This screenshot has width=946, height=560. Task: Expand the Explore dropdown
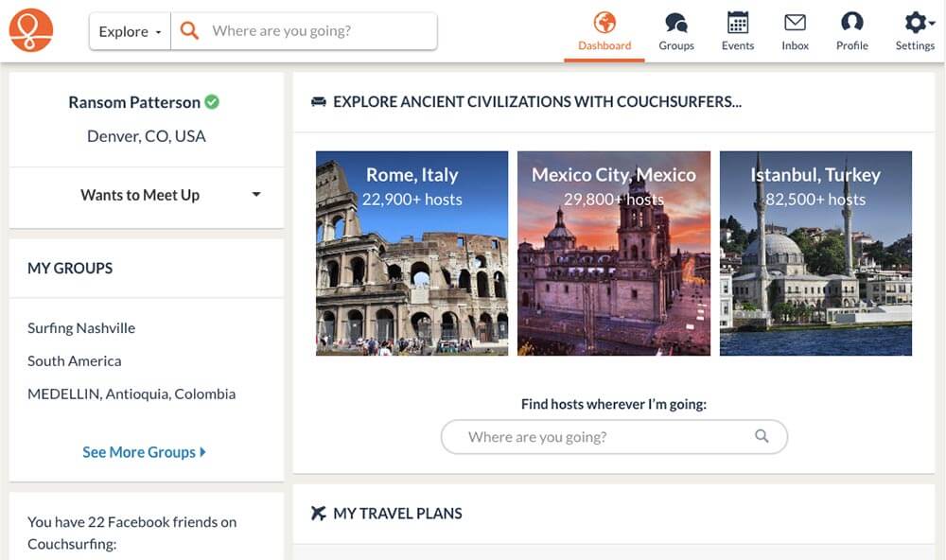130,31
